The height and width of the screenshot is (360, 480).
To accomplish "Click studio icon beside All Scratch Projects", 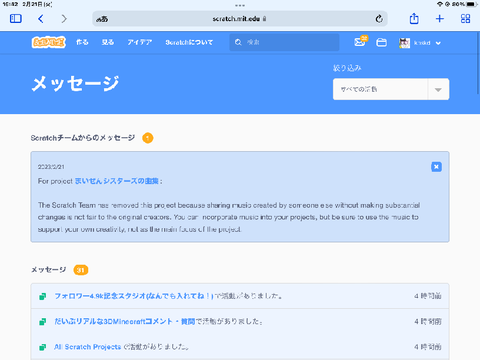I will (43, 347).
